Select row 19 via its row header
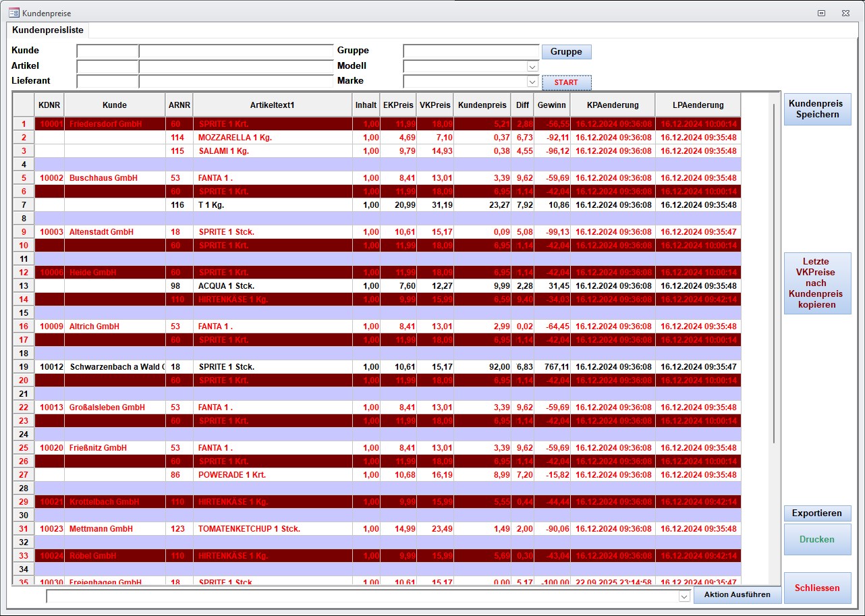This screenshot has width=865, height=616. click(x=24, y=367)
